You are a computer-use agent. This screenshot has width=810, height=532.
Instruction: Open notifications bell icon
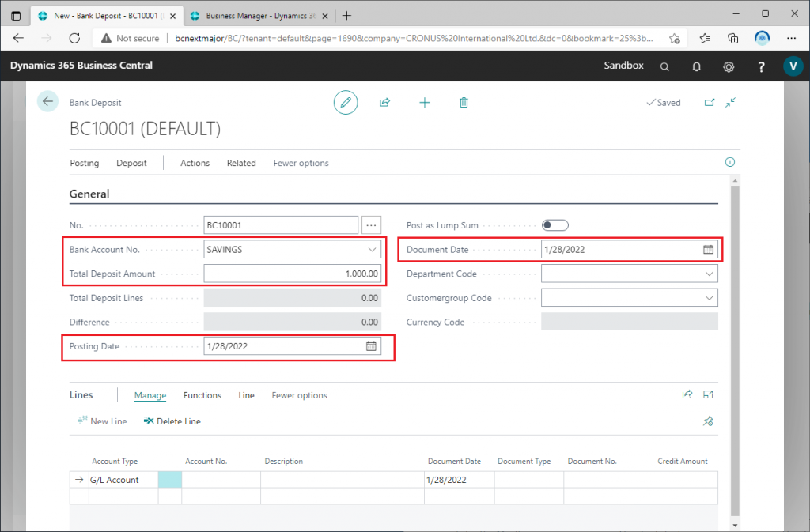[x=696, y=66]
